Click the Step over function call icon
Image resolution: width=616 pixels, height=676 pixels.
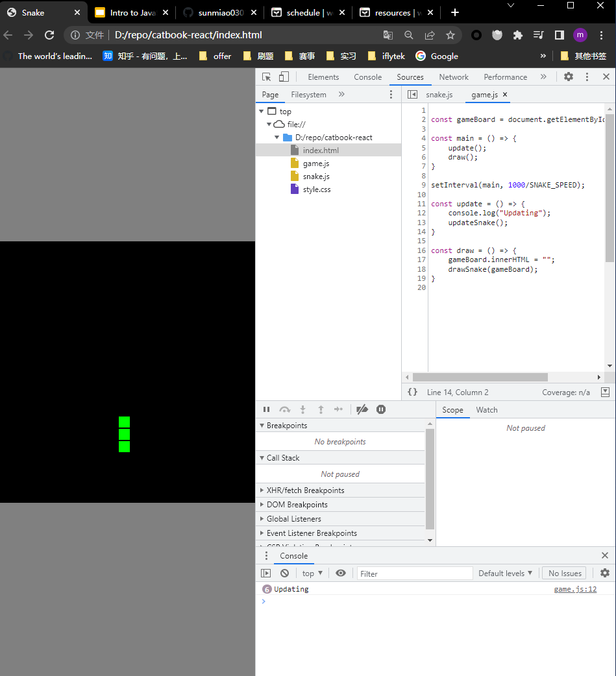285,409
